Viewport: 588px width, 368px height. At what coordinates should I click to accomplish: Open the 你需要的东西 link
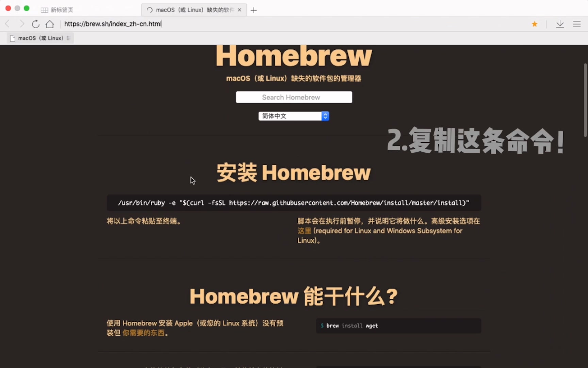tap(144, 333)
